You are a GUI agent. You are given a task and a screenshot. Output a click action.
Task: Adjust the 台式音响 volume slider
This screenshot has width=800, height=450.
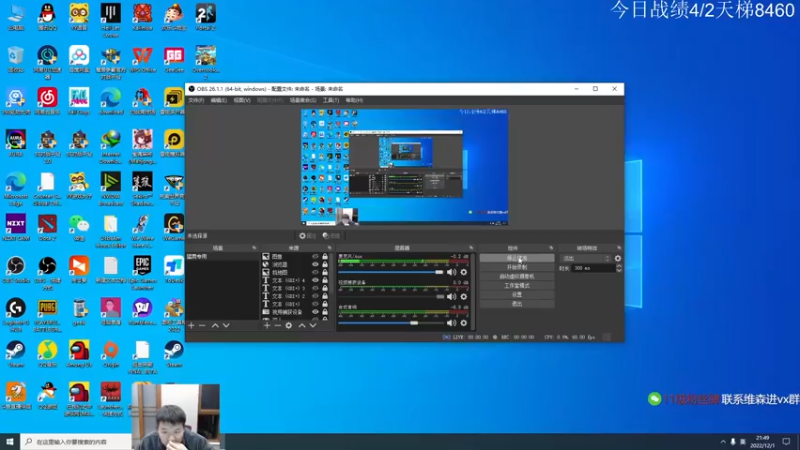click(x=390, y=322)
